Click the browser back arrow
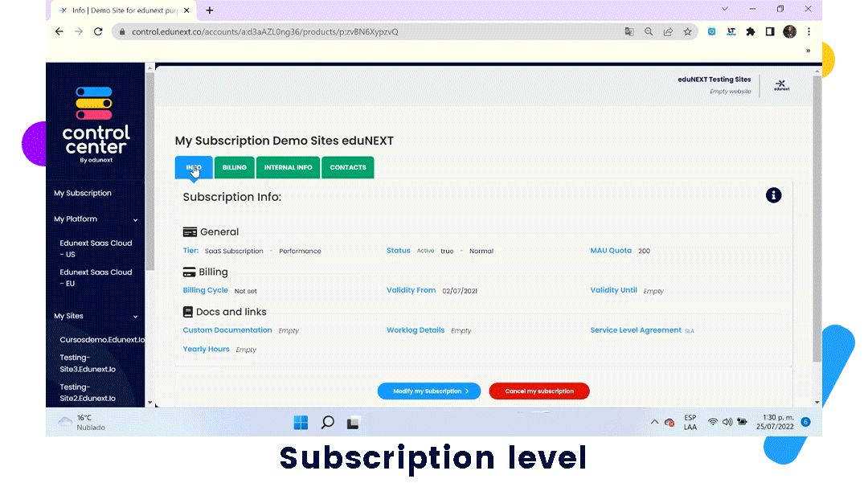This screenshot has height=483, width=868. 59,31
